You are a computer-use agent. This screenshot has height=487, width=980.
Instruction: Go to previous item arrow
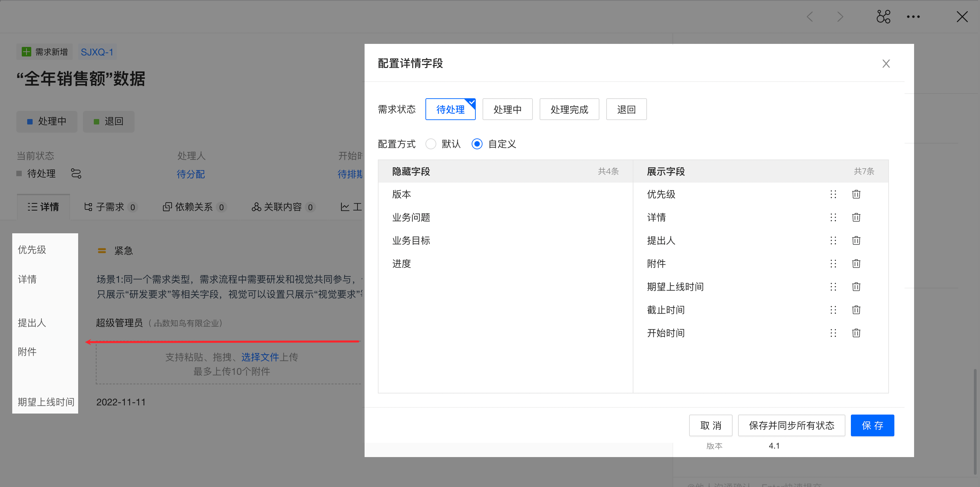click(x=810, y=17)
